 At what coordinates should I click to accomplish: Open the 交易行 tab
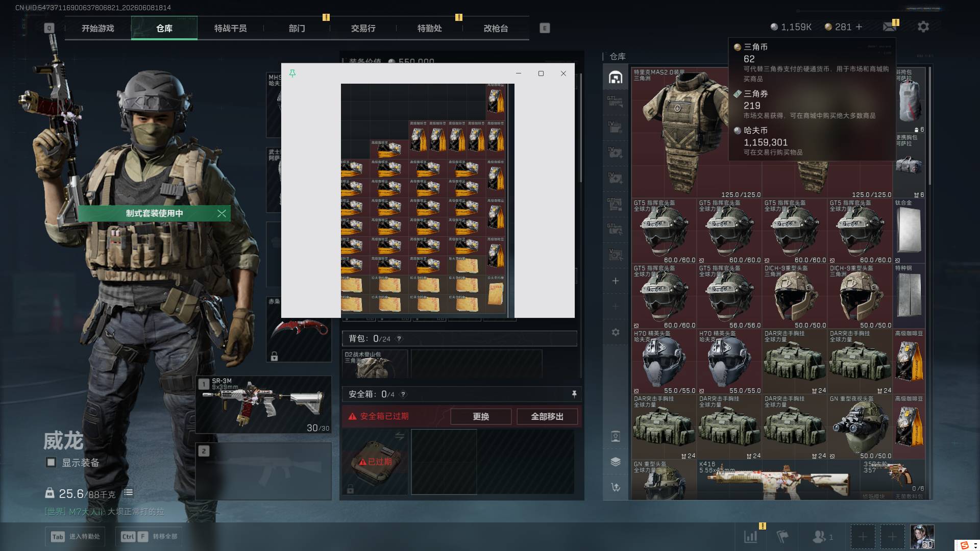[363, 28]
